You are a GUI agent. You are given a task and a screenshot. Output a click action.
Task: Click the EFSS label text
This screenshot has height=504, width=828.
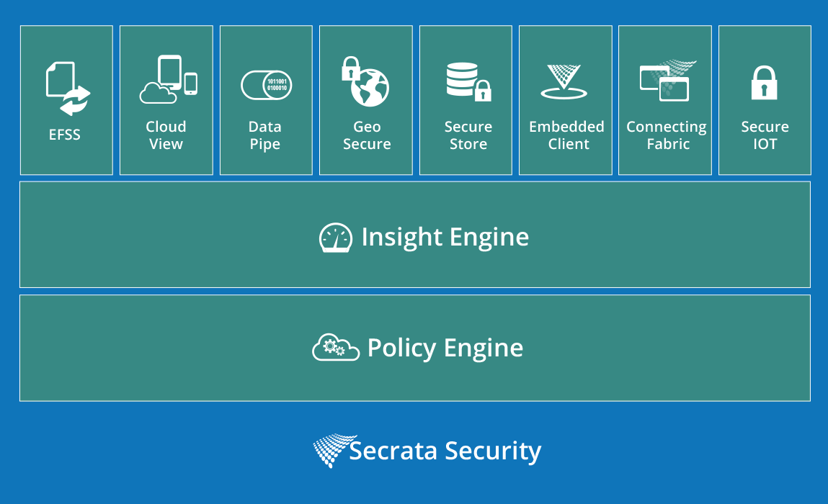coord(64,135)
